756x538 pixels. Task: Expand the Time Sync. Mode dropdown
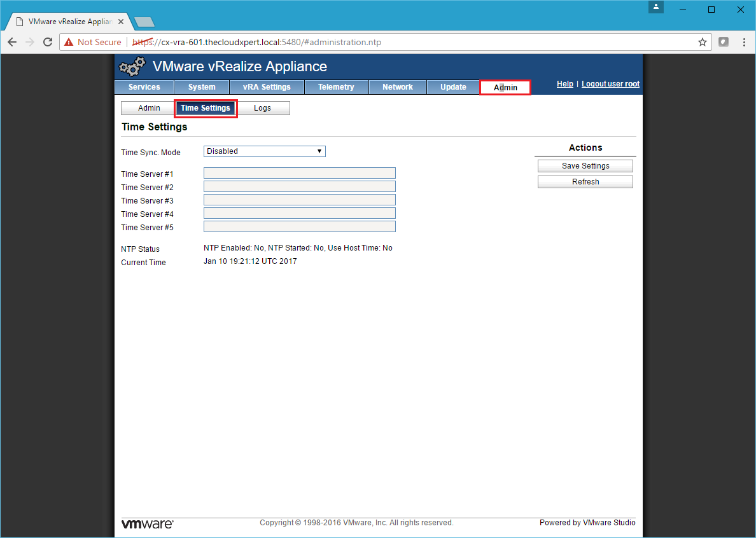[264, 151]
